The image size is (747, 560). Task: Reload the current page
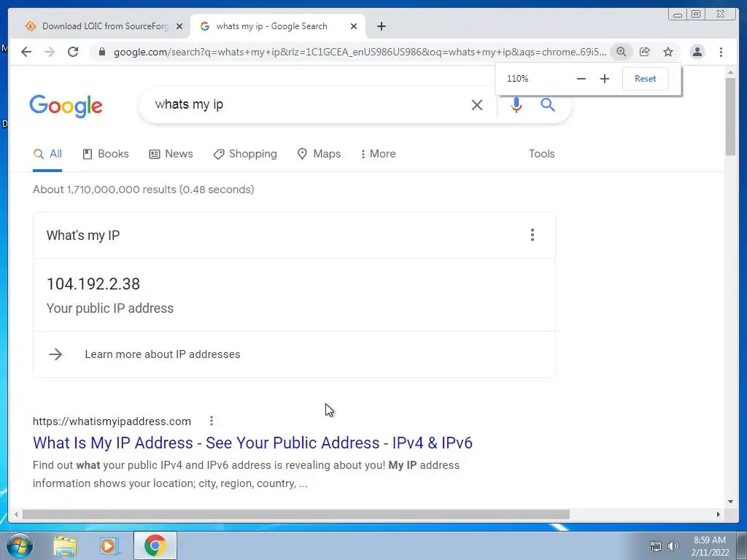73,52
